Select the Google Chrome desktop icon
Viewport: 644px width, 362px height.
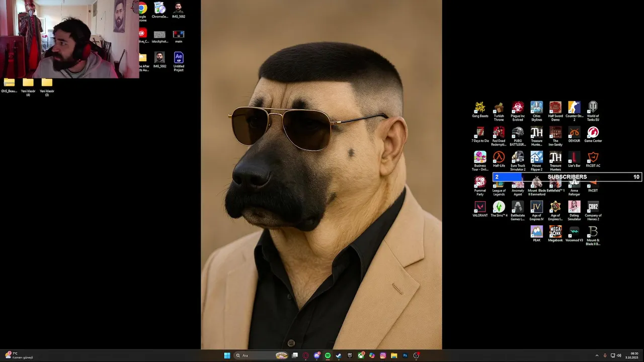tap(143, 12)
